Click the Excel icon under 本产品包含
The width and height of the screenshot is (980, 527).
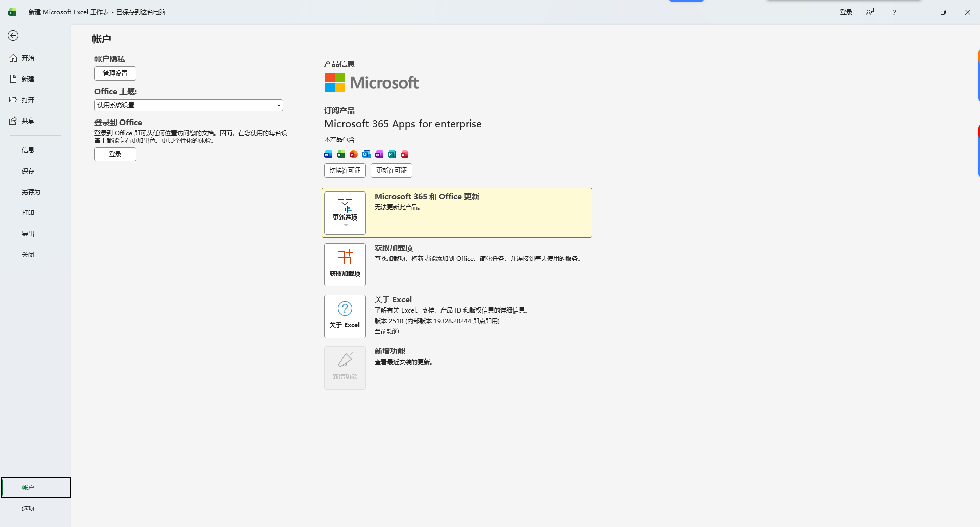[340, 154]
